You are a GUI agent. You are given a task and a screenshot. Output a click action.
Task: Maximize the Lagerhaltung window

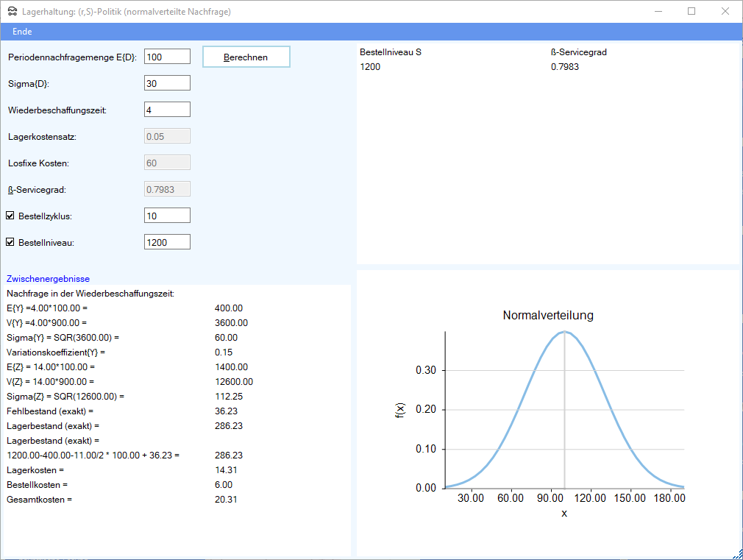pyautogui.click(x=692, y=11)
